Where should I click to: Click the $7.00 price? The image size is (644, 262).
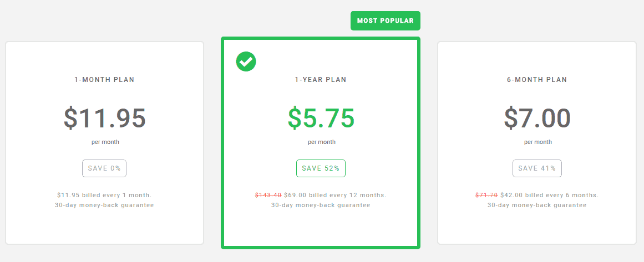537,117
